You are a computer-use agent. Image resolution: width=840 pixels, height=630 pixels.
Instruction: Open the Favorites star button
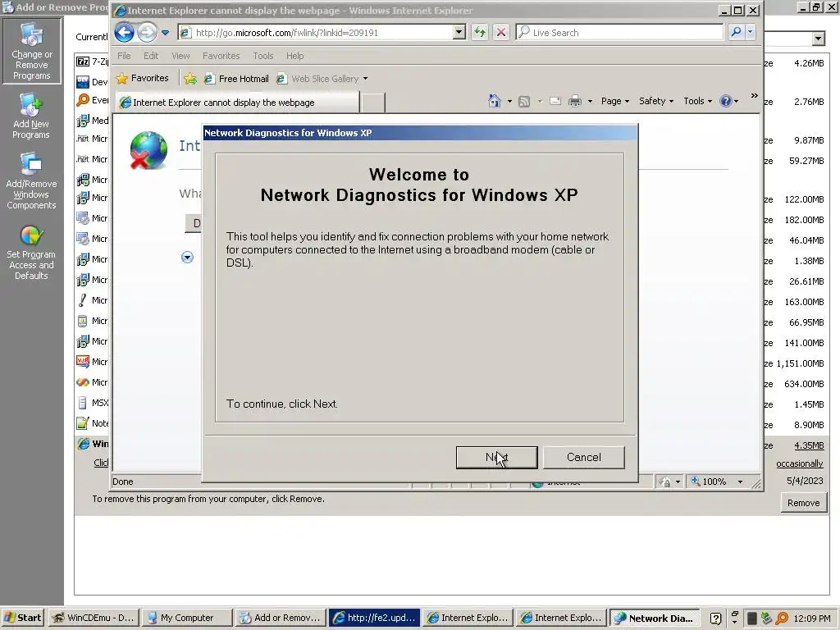[x=143, y=78]
